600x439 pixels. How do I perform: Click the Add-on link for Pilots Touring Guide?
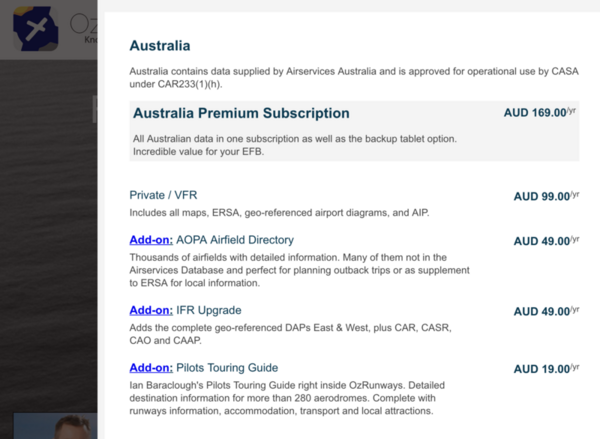(x=151, y=367)
